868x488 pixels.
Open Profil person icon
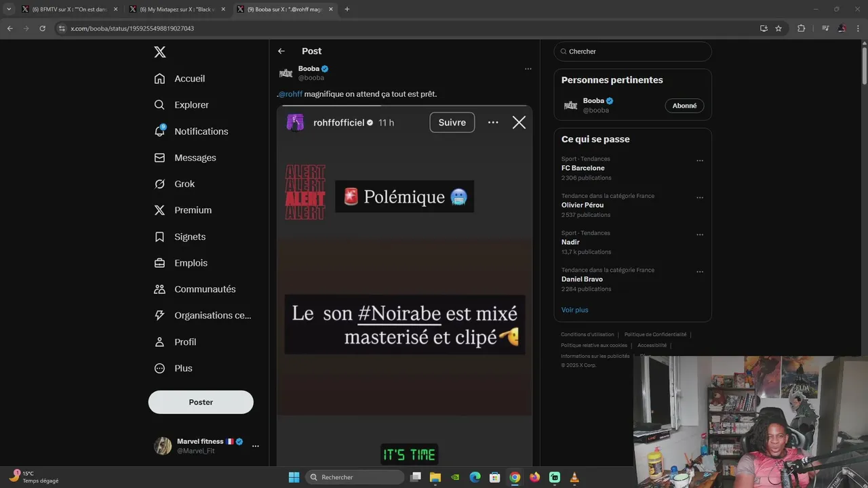159,342
